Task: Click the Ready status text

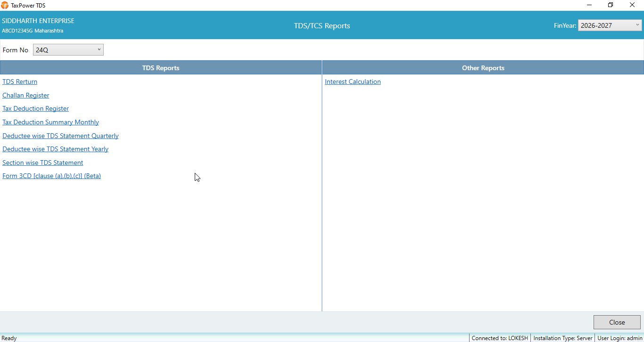Action: point(9,338)
